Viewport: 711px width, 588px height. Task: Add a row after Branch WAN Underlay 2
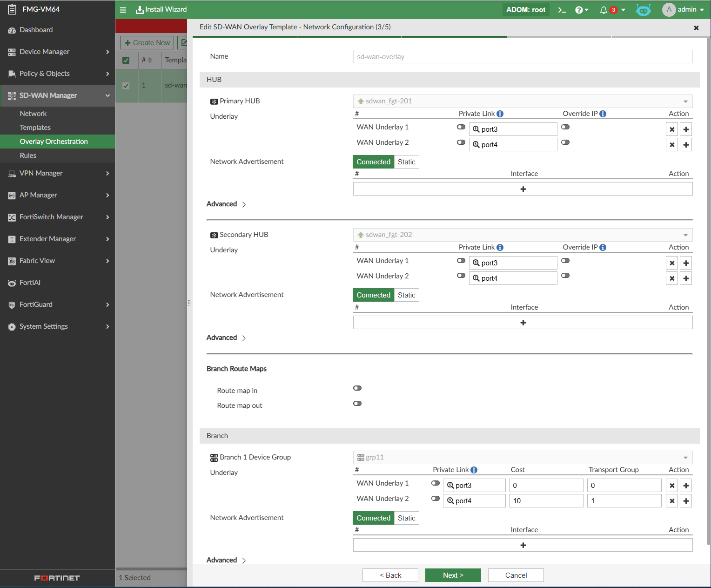[x=686, y=501]
